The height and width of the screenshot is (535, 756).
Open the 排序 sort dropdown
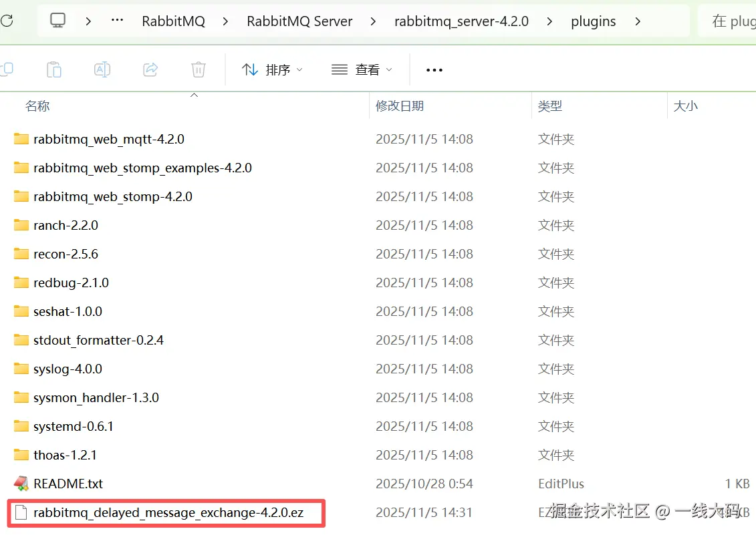coord(273,70)
